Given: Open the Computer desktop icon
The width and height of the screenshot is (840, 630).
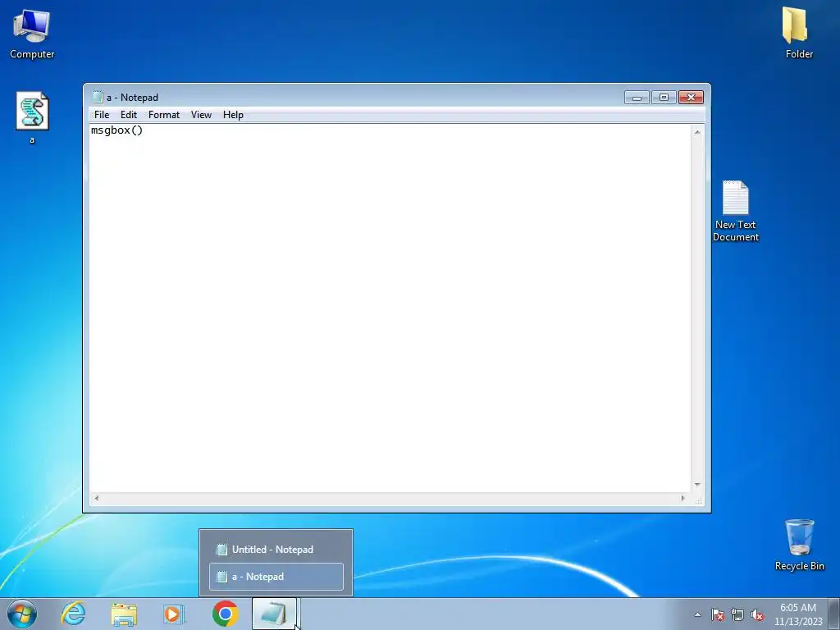Looking at the screenshot, I should [32, 33].
